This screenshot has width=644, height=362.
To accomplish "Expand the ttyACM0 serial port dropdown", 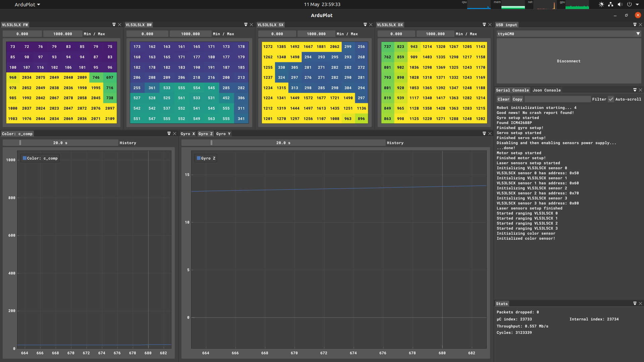I will point(638,34).
